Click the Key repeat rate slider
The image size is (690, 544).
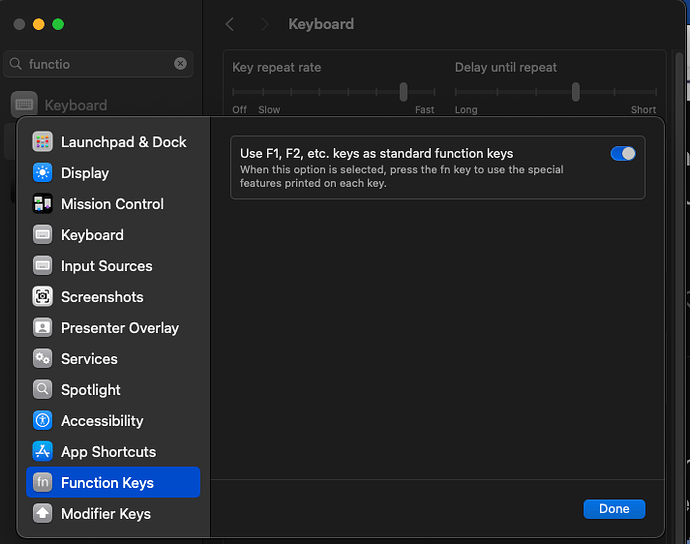pos(403,91)
